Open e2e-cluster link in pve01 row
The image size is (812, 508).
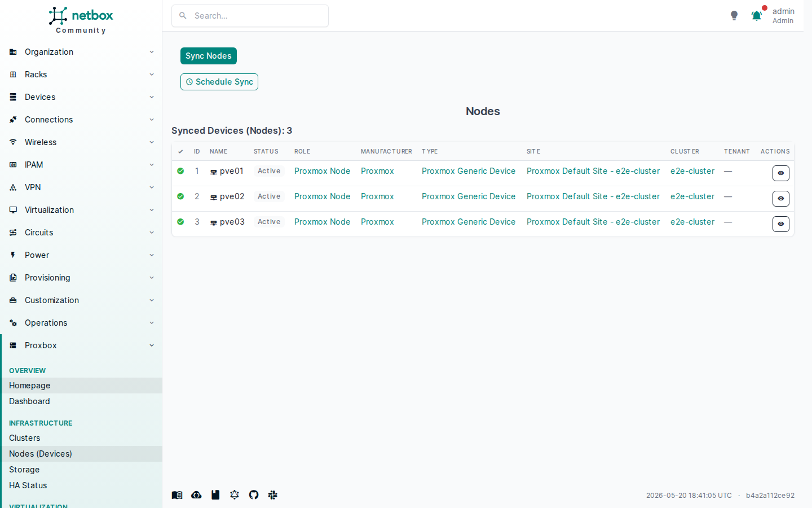[x=692, y=171]
